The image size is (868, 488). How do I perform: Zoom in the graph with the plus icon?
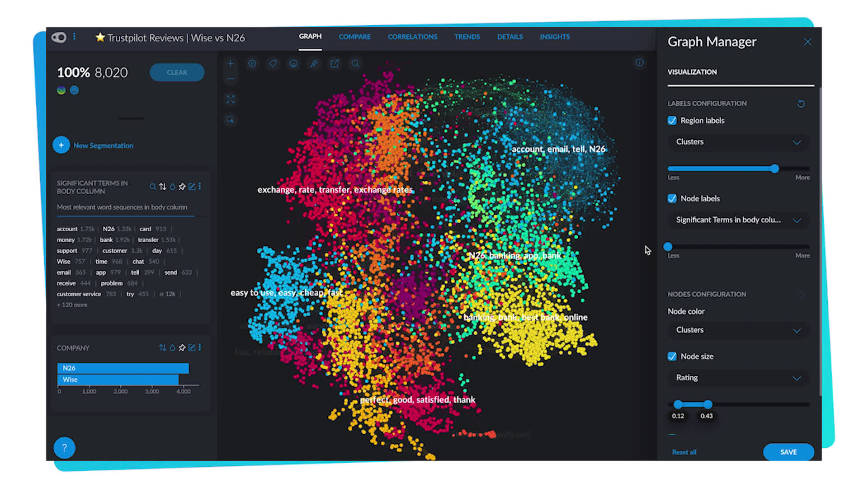coord(230,64)
